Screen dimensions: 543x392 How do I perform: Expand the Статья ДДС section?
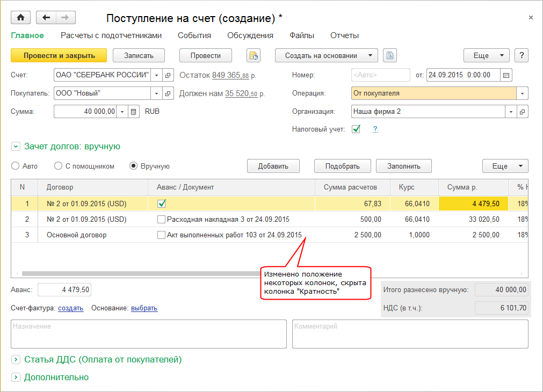tap(16, 359)
